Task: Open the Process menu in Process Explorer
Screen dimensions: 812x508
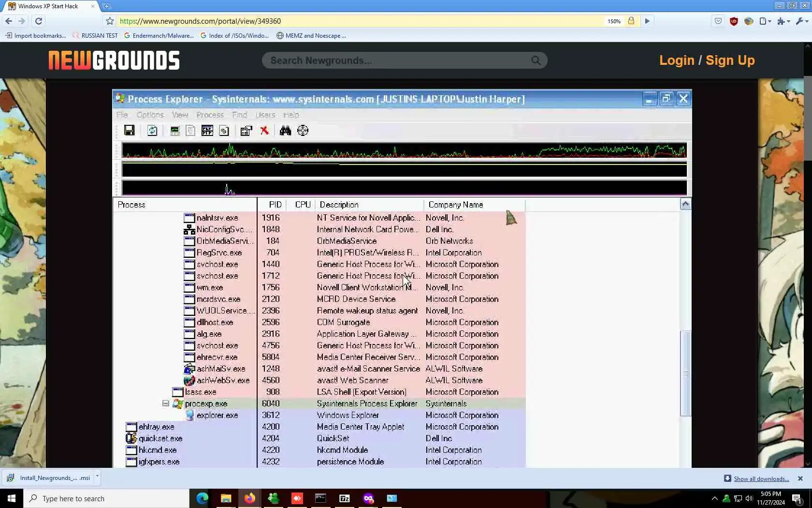Action: click(x=210, y=115)
